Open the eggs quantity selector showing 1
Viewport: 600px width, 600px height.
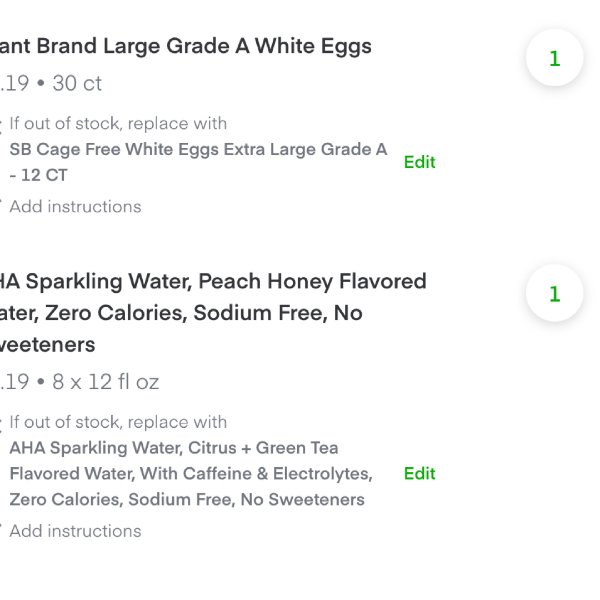[x=554, y=58]
